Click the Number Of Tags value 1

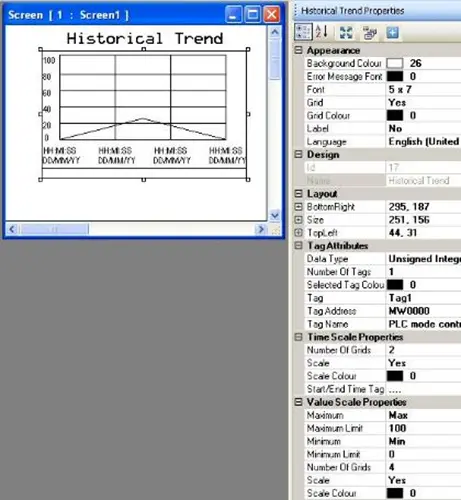[x=391, y=272]
